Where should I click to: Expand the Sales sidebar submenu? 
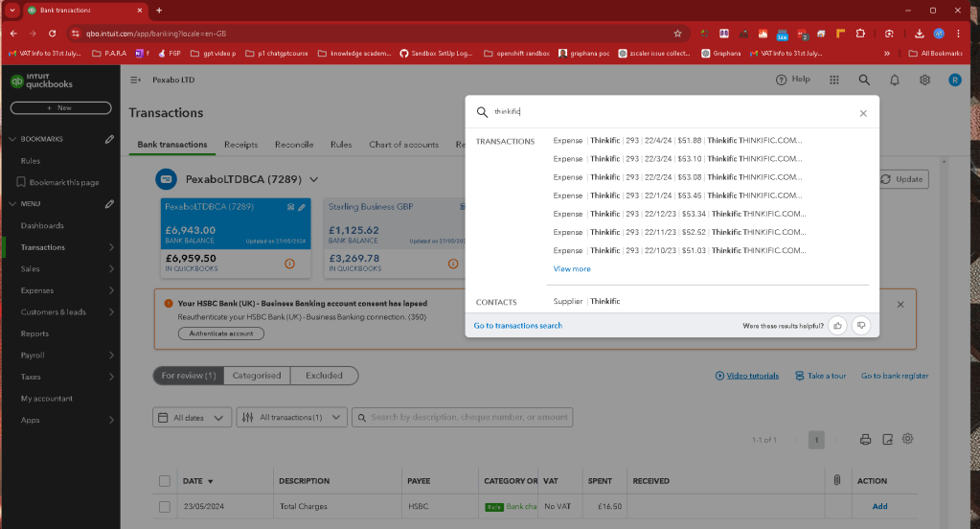click(111, 269)
